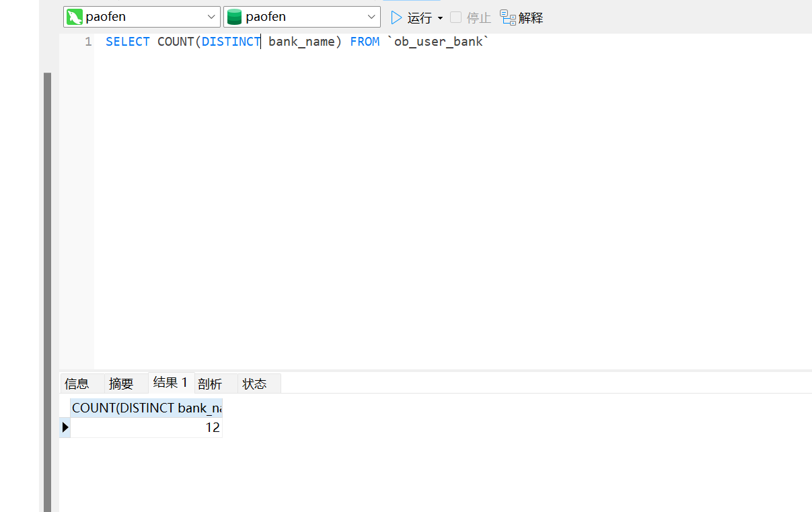The width and height of the screenshot is (812, 512).
Task: Click the MySQL connection icon beside paofen
Action: [75, 17]
